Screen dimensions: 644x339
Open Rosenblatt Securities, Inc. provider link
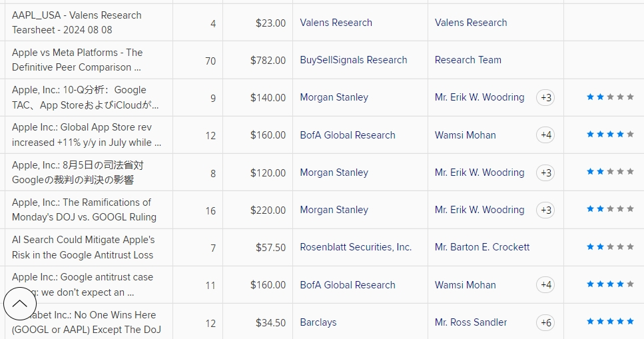(356, 247)
